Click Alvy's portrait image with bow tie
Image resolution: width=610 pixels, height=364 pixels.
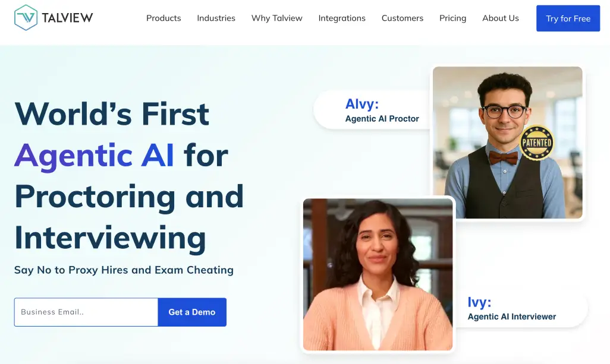click(507, 142)
